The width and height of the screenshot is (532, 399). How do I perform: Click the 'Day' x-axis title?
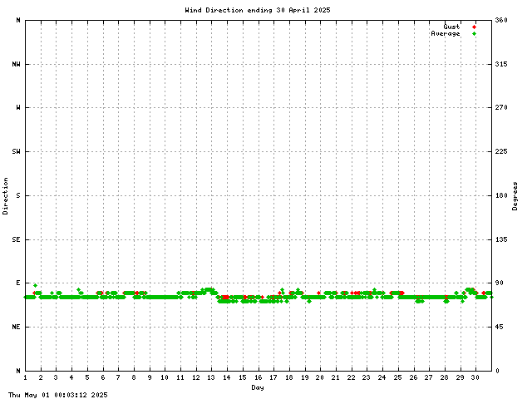point(258,387)
